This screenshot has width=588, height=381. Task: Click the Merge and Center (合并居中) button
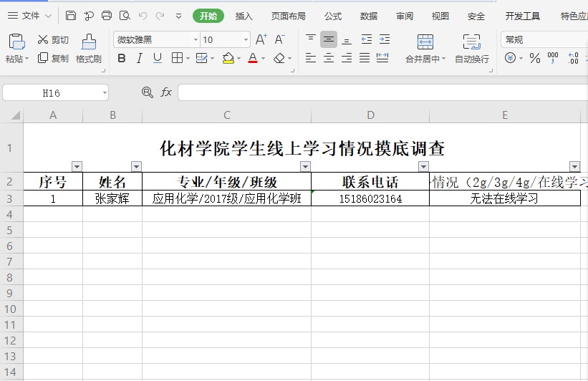[425, 49]
